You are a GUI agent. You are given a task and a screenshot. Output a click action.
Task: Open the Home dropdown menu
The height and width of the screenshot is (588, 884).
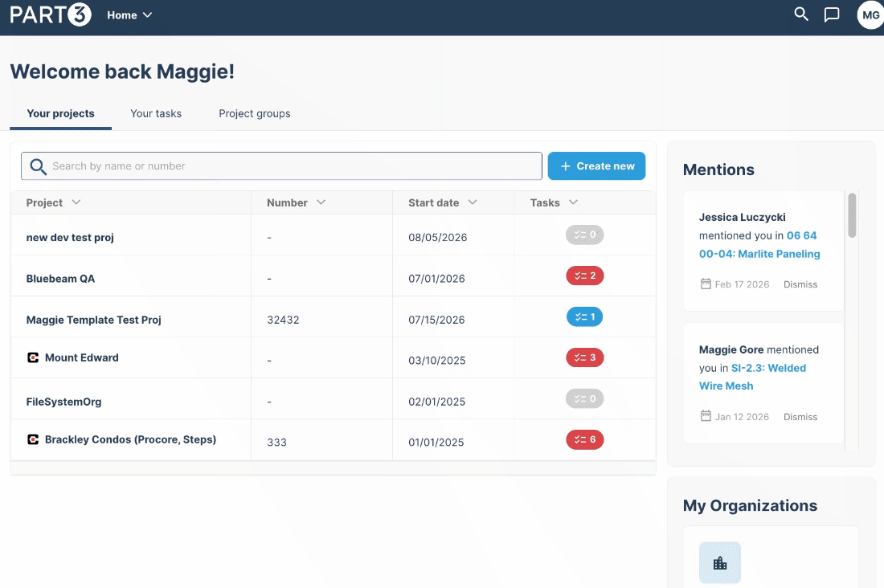point(129,15)
